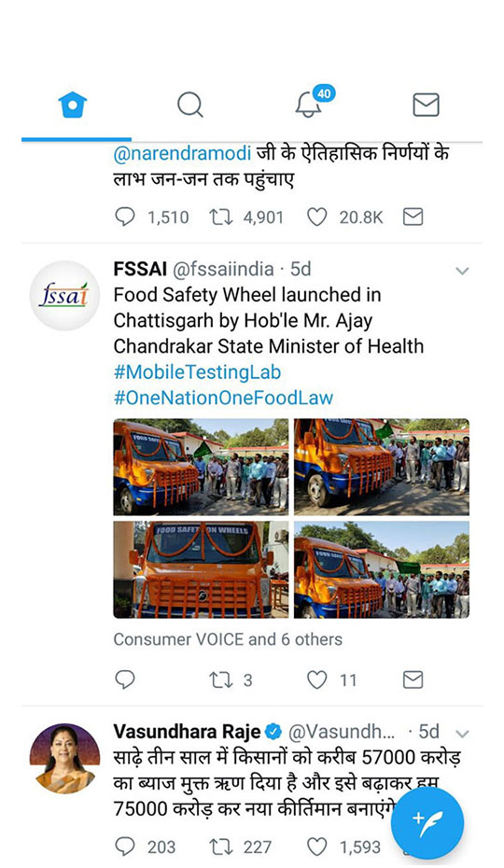504x868 pixels.
Task: Open the front-view Food Safety on Wheels photo
Action: pyautogui.click(x=201, y=569)
